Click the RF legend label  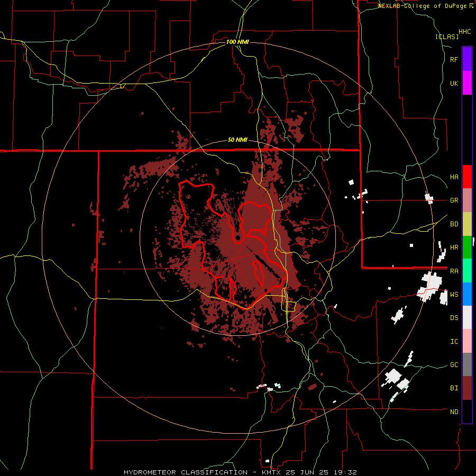coord(454,59)
